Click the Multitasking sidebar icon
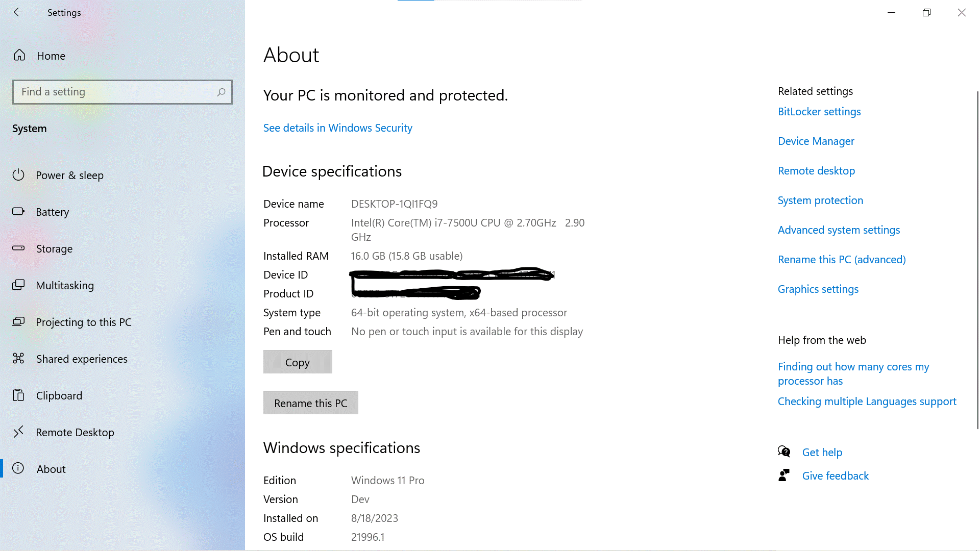Screen dimensions: 980x551 [19, 285]
